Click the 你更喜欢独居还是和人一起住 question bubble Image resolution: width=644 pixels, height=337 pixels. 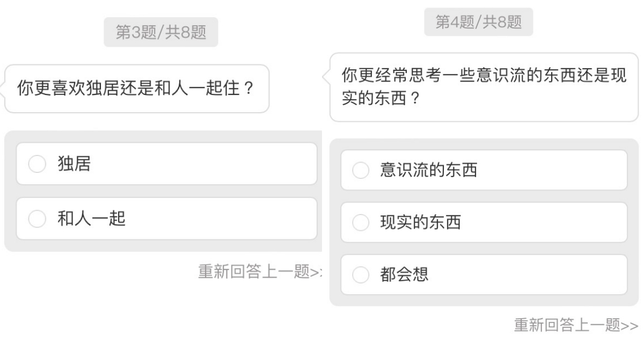136,89
